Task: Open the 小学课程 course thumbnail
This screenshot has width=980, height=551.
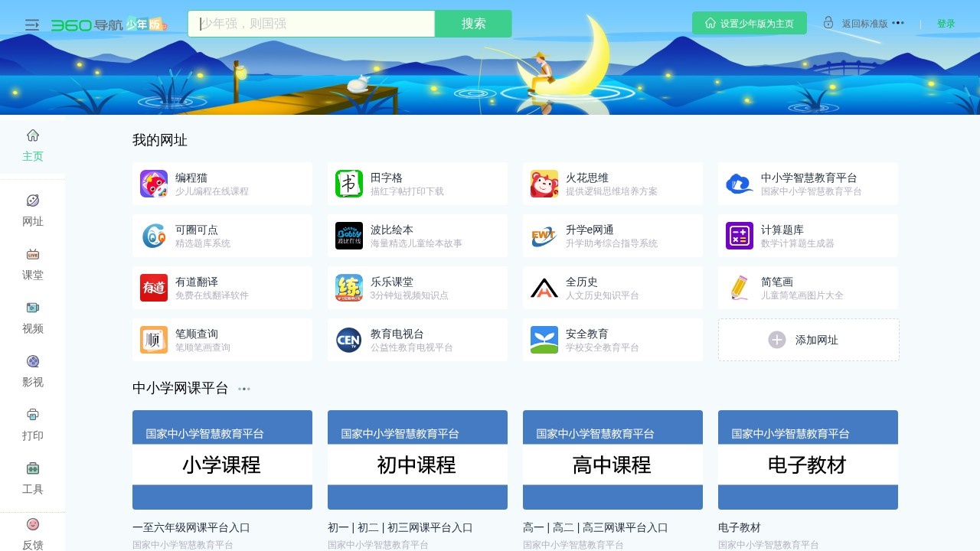Action: [x=222, y=460]
